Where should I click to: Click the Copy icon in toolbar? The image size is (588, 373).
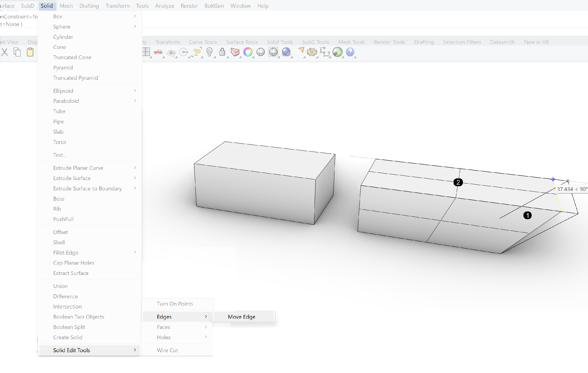click(17, 52)
